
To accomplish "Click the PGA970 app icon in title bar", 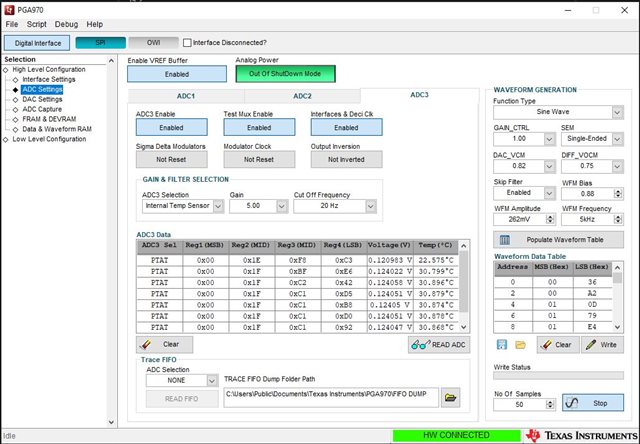I will 9,10.
